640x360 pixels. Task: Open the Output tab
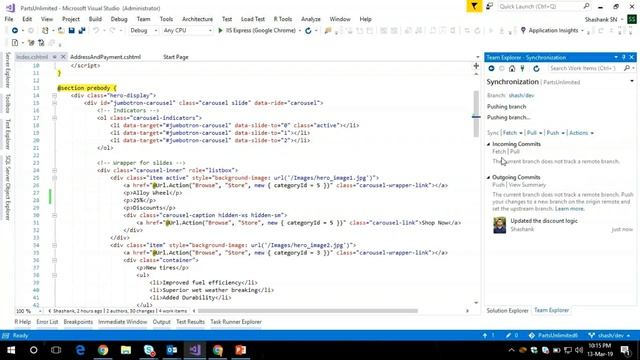tap(162, 322)
